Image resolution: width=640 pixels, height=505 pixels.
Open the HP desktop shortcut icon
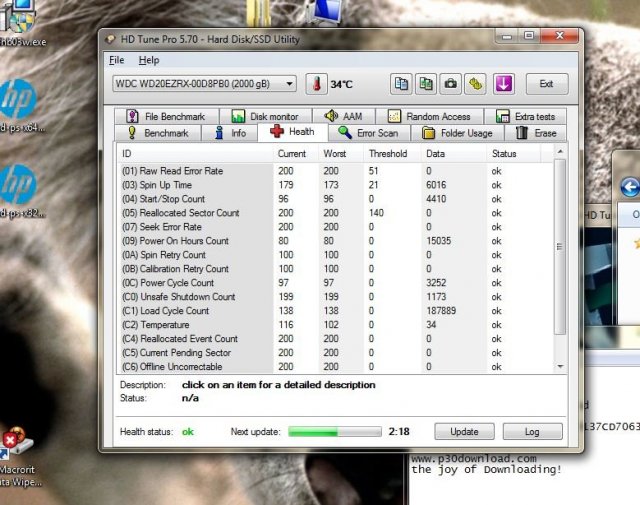[17, 98]
